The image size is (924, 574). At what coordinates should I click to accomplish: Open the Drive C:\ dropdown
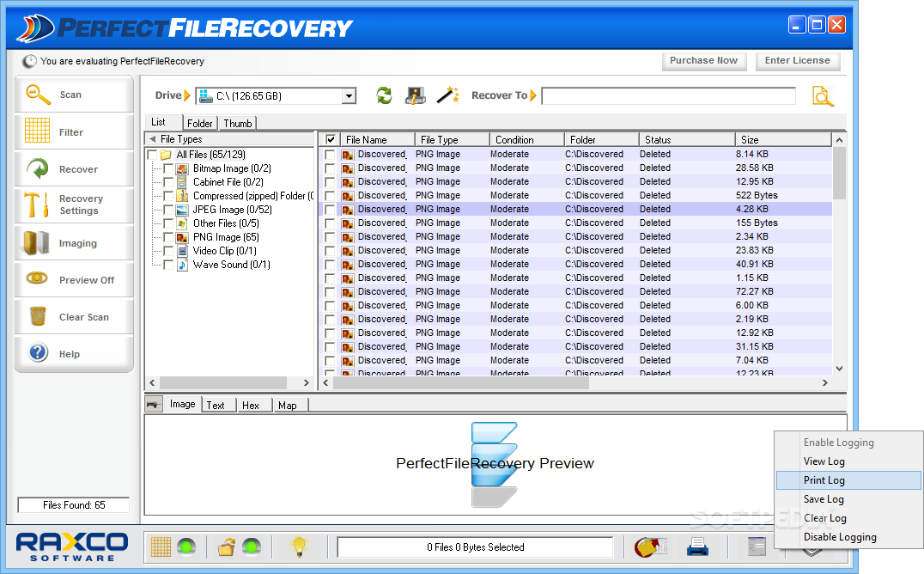pyautogui.click(x=350, y=95)
